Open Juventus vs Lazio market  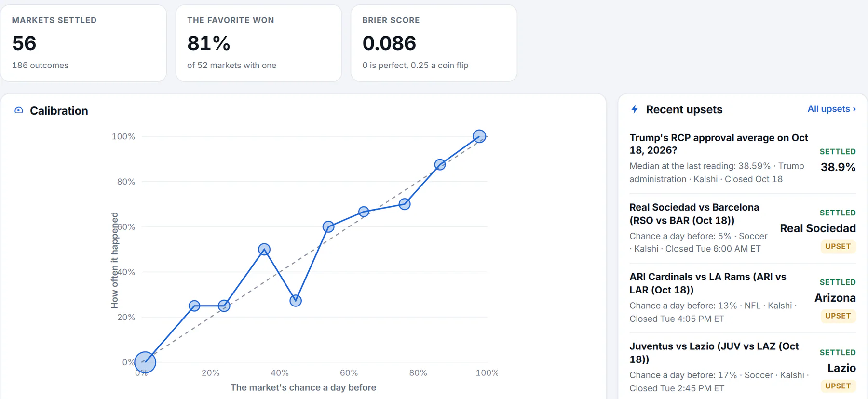(x=714, y=352)
